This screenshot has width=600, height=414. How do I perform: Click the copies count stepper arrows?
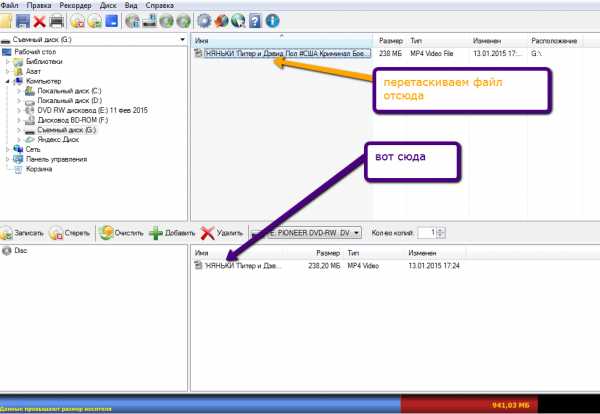441,232
